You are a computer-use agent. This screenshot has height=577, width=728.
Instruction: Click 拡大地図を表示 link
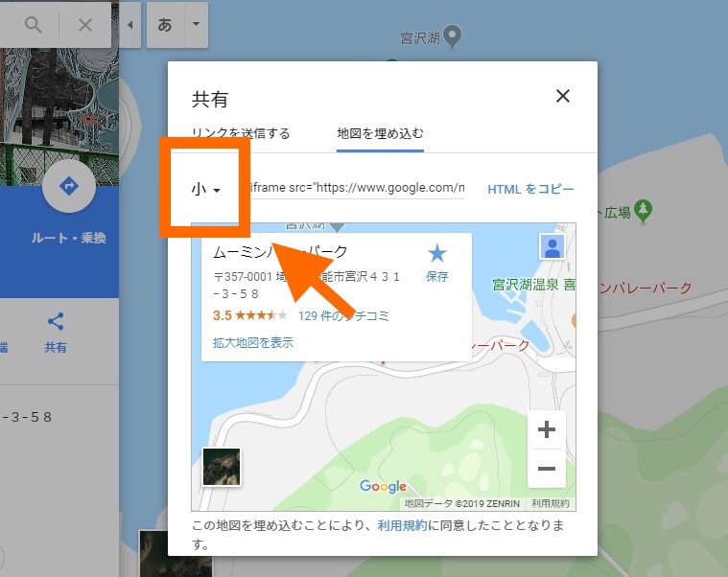[x=253, y=343]
